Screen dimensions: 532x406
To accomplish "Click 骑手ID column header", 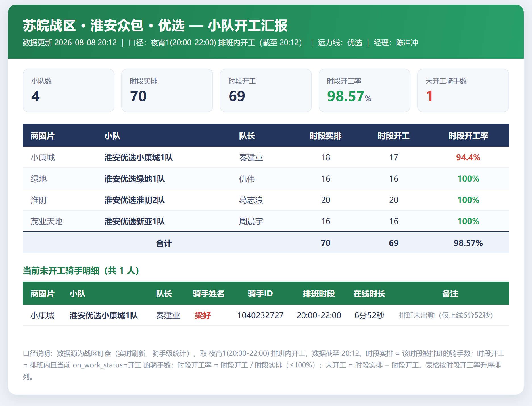I will coord(260,293).
